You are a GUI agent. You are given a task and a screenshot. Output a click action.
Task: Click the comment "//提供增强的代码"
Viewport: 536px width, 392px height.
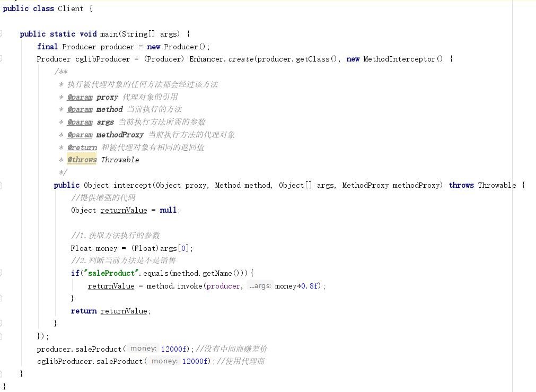tap(103, 198)
